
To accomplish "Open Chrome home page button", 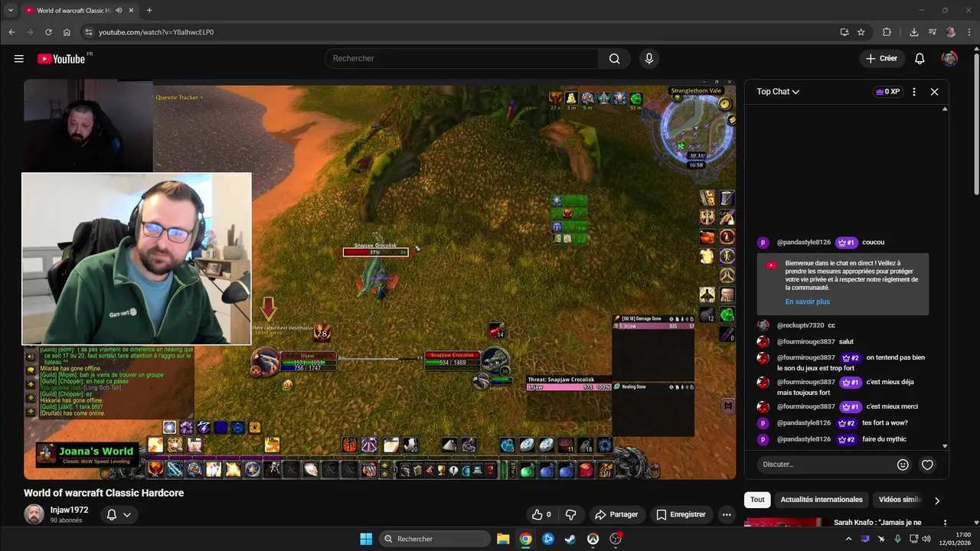I will coord(67,32).
